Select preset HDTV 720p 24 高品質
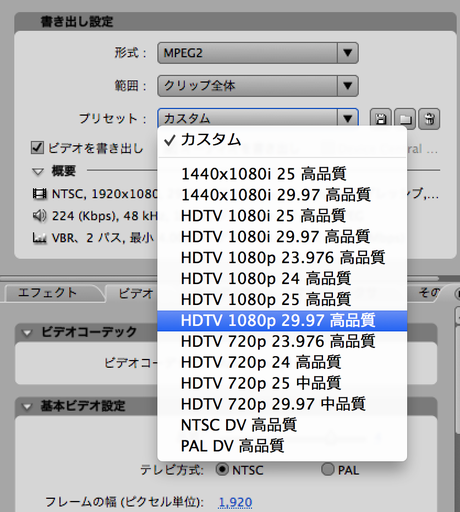Screen dimensions: 460x512 click(282, 362)
